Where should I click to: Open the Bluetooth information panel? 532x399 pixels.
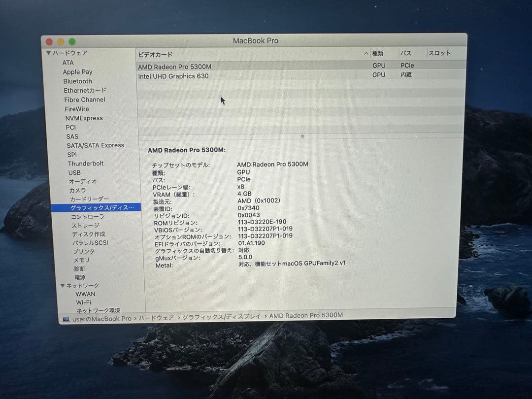tap(77, 81)
